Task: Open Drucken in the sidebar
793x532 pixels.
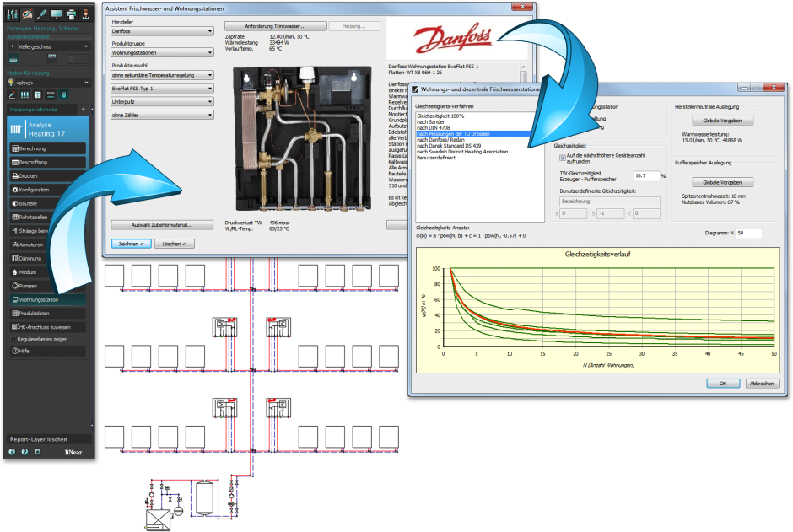Action: [x=47, y=176]
